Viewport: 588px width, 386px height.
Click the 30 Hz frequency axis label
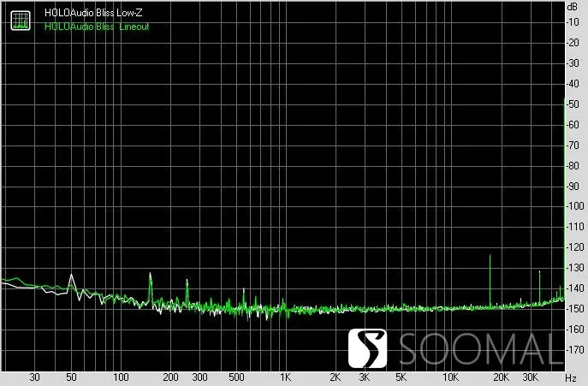(34, 377)
